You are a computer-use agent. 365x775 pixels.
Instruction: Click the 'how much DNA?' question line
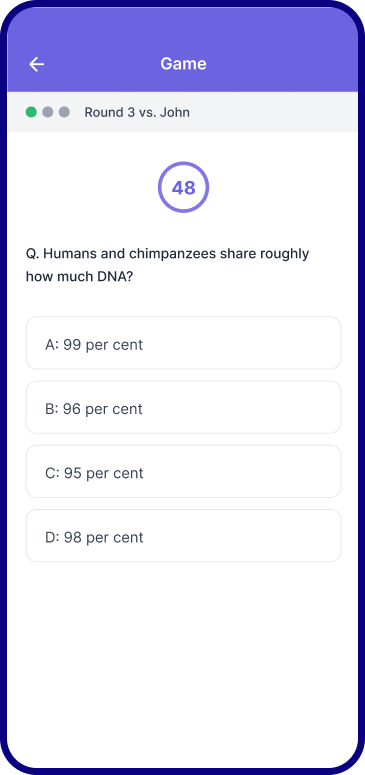pyautogui.click(x=79, y=277)
